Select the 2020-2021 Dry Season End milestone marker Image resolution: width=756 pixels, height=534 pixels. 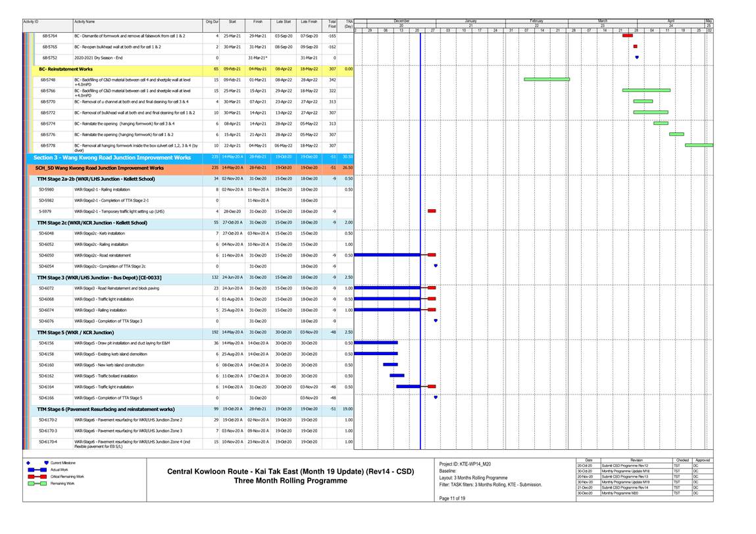click(636, 58)
